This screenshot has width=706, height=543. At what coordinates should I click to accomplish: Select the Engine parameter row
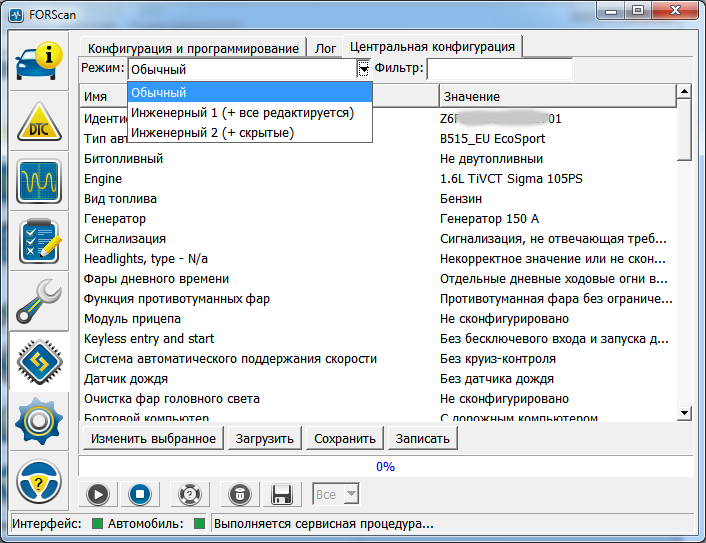coord(378,179)
